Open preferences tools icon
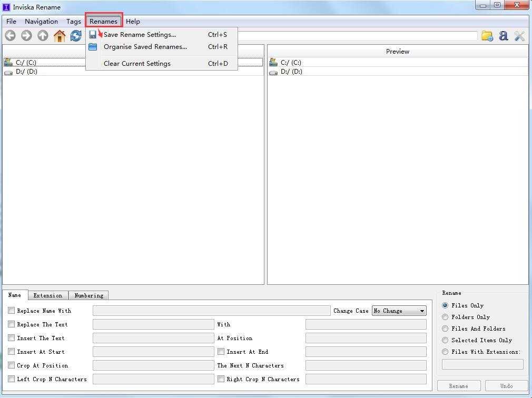This screenshot has width=532, height=398. (x=519, y=36)
